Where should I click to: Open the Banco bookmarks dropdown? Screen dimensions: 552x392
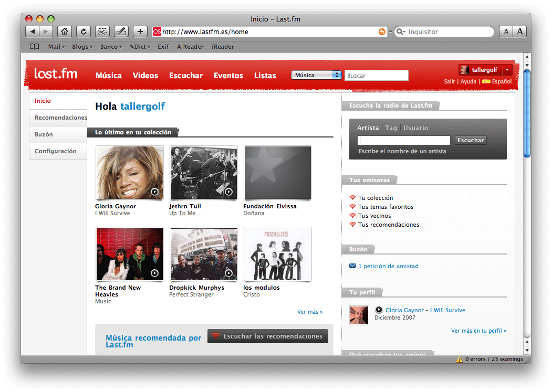pyautogui.click(x=111, y=47)
